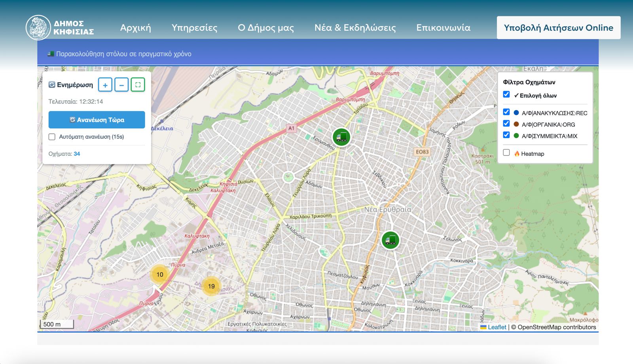Toggle Α/Φ|ΣΥΜΜΕΙΚΤΑ MIX filter checkbox
This screenshot has width=633, height=364.
click(506, 135)
